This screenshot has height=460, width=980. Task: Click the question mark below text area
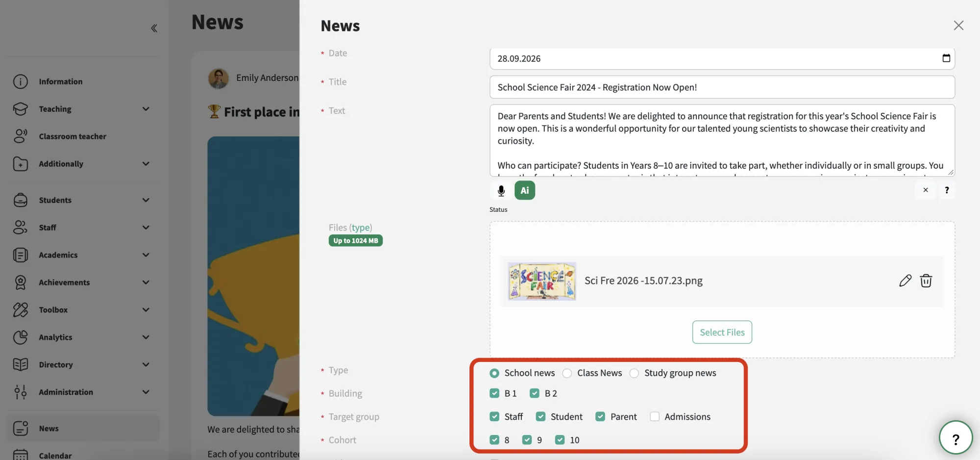pos(947,190)
